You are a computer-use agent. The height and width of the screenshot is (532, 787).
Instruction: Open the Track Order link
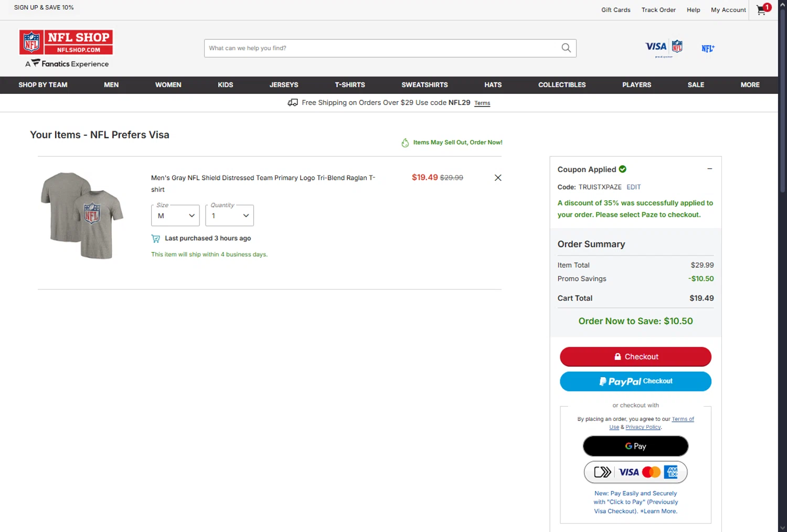[658, 10]
